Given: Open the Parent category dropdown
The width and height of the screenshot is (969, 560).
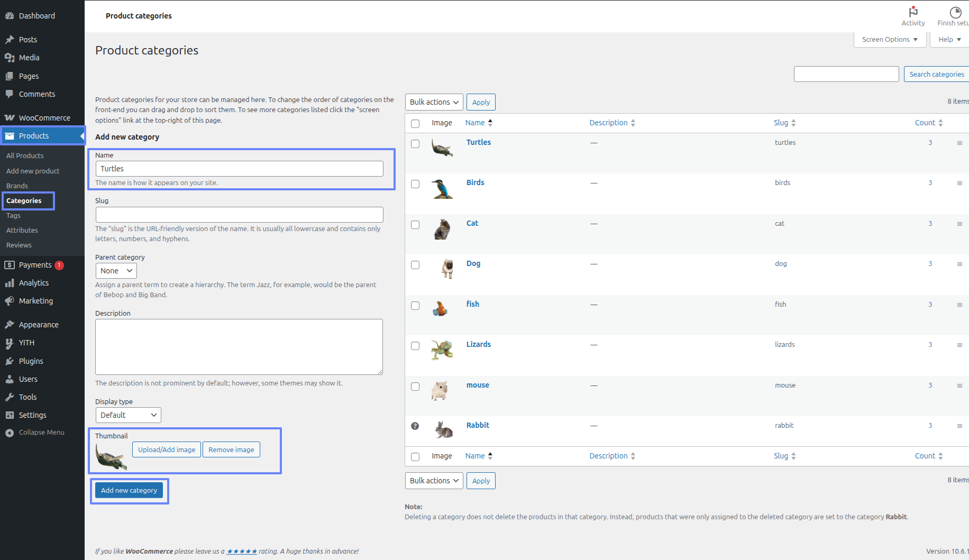Looking at the screenshot, I should pyautogui.click(x=116, y=271).
